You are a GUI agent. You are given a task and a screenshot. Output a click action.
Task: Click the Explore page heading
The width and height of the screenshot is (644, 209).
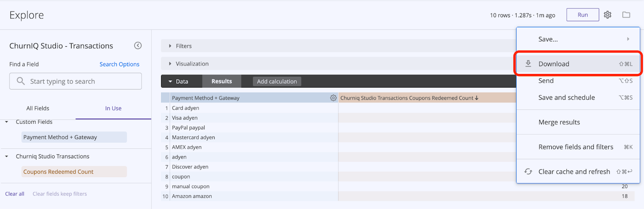point(27,15)
